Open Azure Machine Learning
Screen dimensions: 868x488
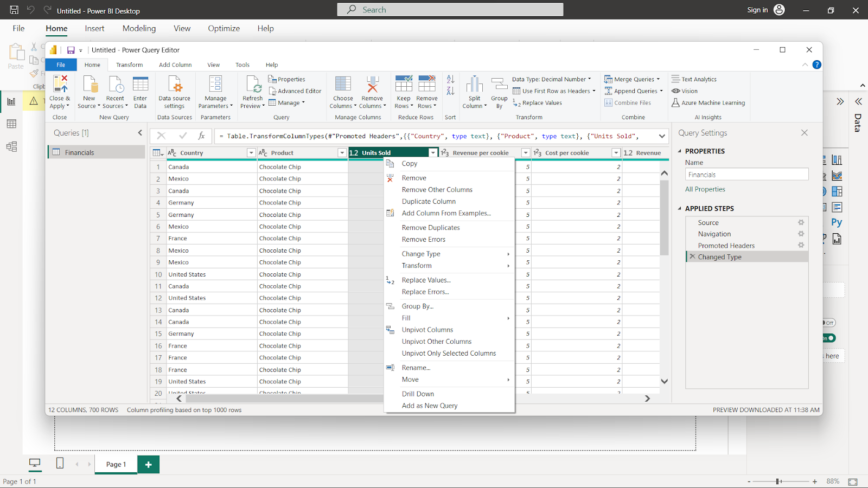pos(708,103)
